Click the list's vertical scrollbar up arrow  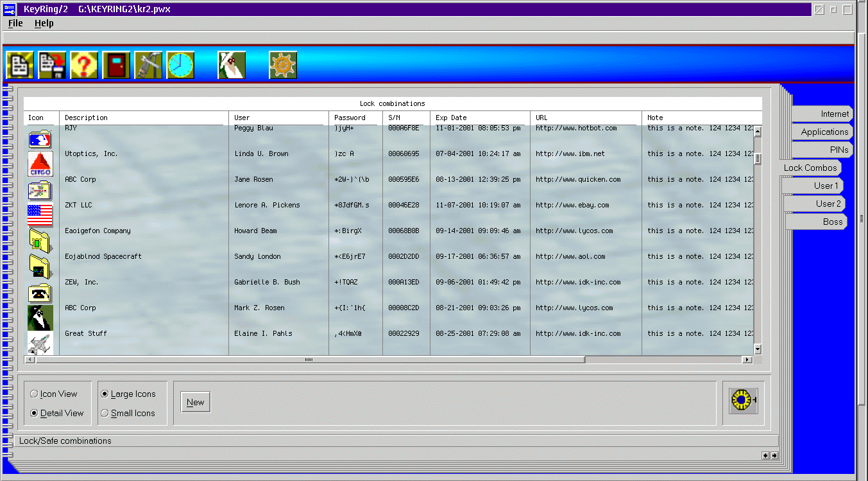pyautogui.click(x=758, y=132)
